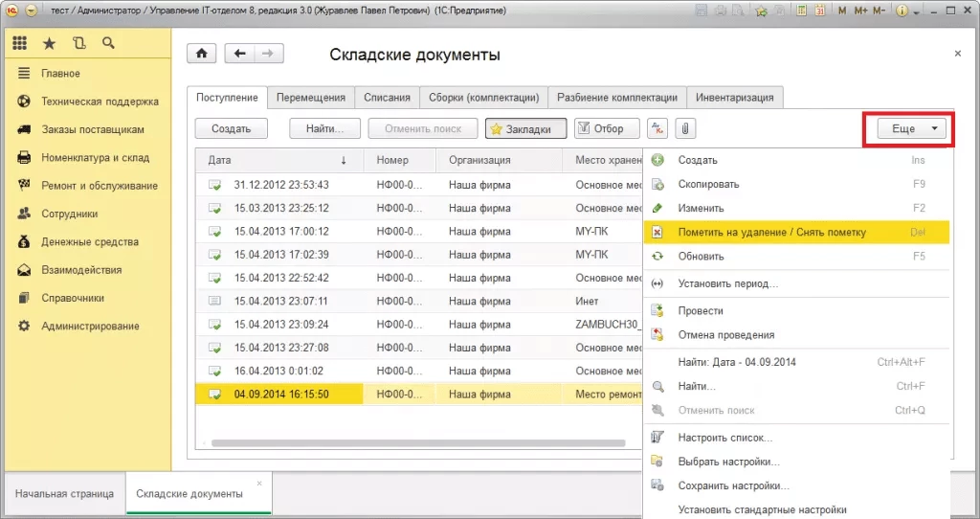Image resolution: width=980 pixels, height=519 pixels.
Task: Click the Организация column header
Action: 499,160
